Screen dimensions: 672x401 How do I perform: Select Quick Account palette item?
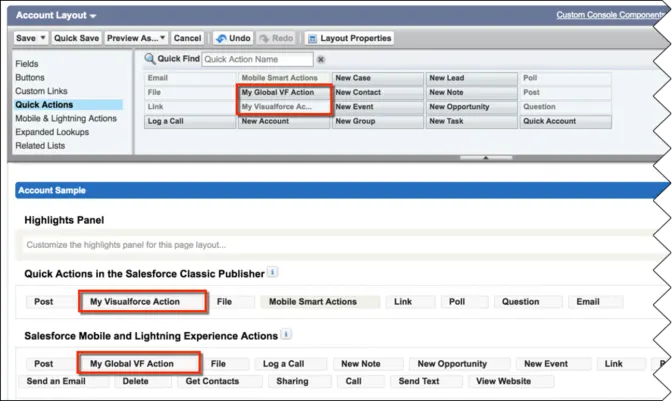[x=565, y=121]
